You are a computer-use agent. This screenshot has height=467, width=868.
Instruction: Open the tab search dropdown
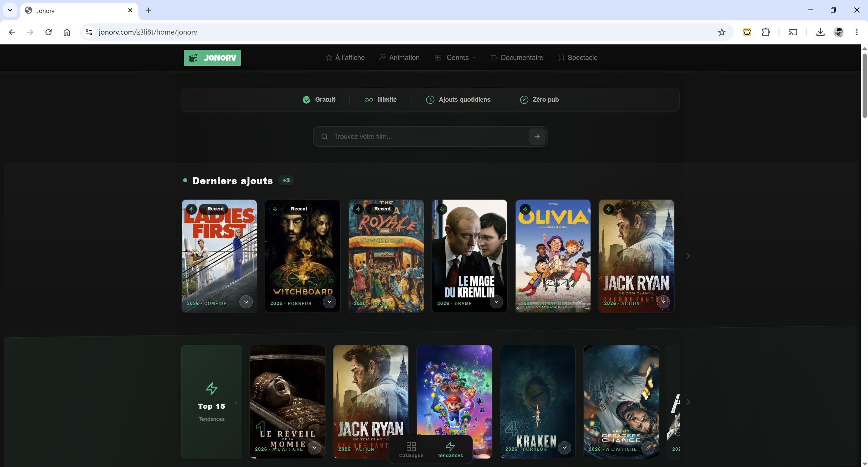pyautogui.click(x=10, y=10)
